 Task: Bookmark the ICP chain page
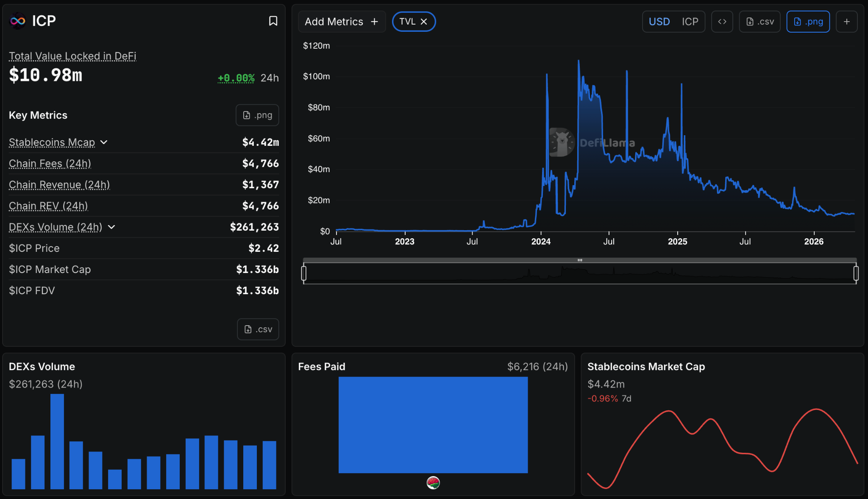click(x=273, y=21)
